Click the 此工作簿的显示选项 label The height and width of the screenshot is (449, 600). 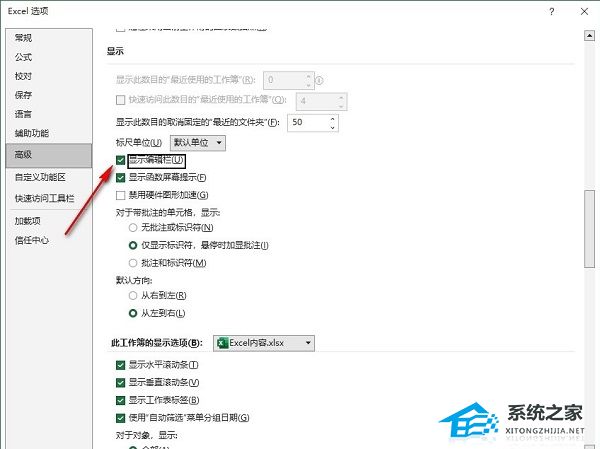(157, 343)
